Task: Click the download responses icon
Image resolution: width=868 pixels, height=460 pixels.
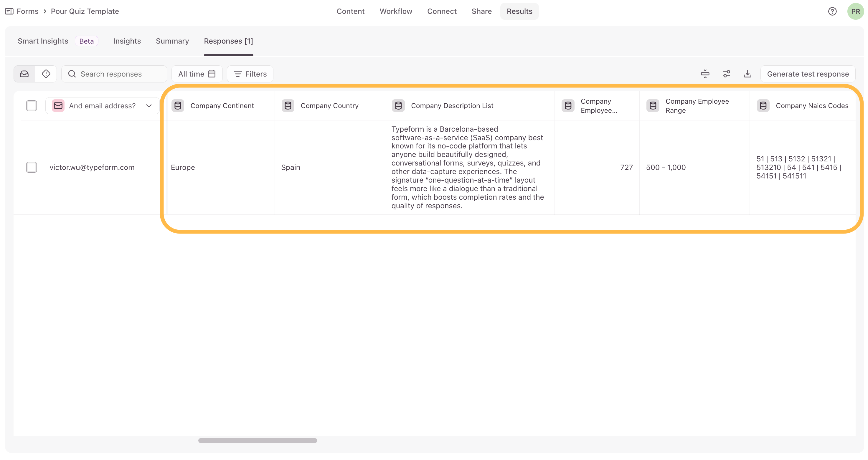Action: pos(747,74)
